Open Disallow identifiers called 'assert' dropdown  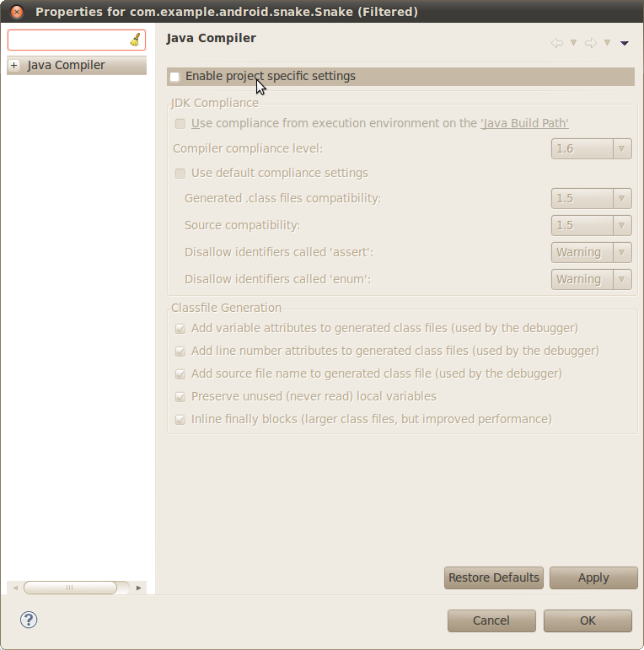(592, 252)
